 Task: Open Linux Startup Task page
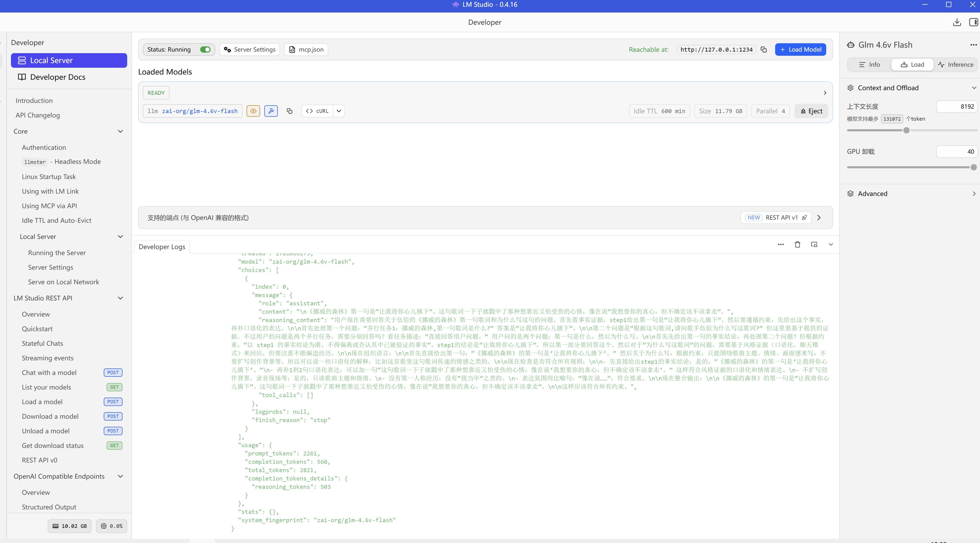[x=49, y=177]
